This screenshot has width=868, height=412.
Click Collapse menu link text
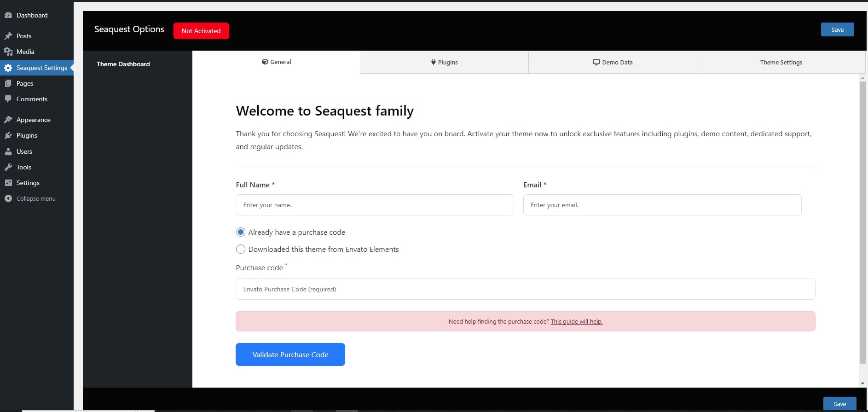(36, 198)
